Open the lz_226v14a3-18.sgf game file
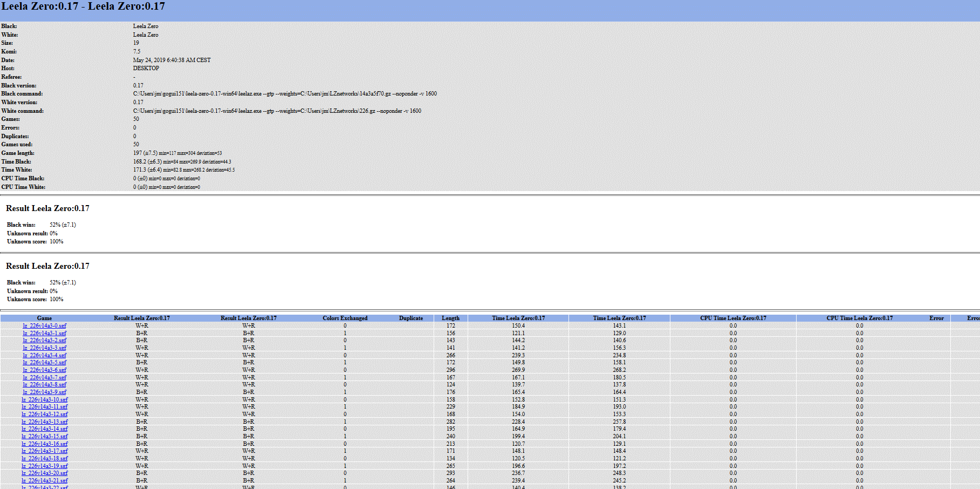The image size is (980, 489). point(44,459)
